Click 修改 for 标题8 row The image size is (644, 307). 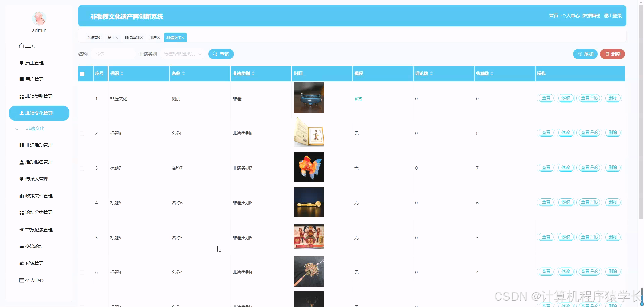pos(566,133)
